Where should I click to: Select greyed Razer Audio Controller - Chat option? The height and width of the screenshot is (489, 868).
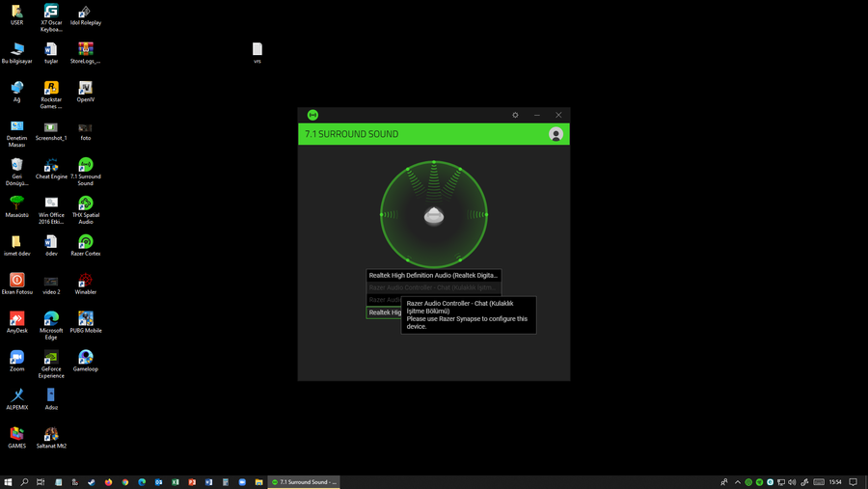click(433, 287)
